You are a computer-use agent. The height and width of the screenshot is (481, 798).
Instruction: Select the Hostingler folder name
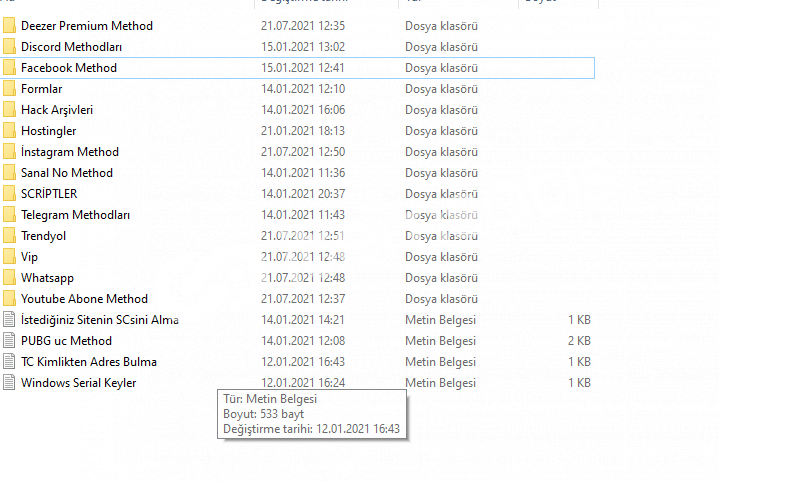pyautogui.click(x=48, y=131)
